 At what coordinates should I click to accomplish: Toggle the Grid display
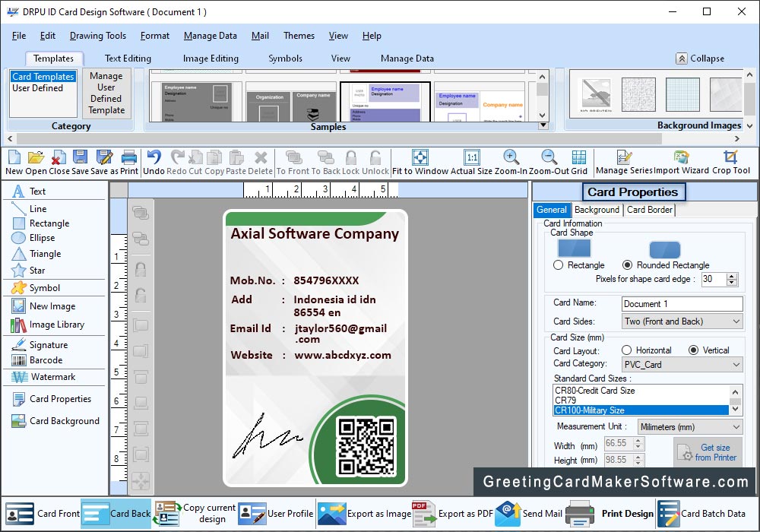(x=578, y=163)
